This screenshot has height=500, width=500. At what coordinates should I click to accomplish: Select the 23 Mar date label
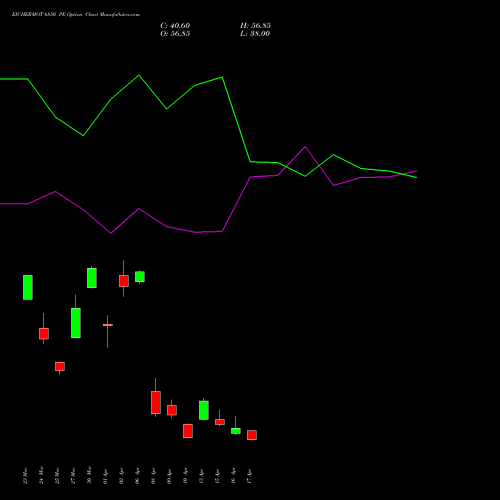coord(25,476)
